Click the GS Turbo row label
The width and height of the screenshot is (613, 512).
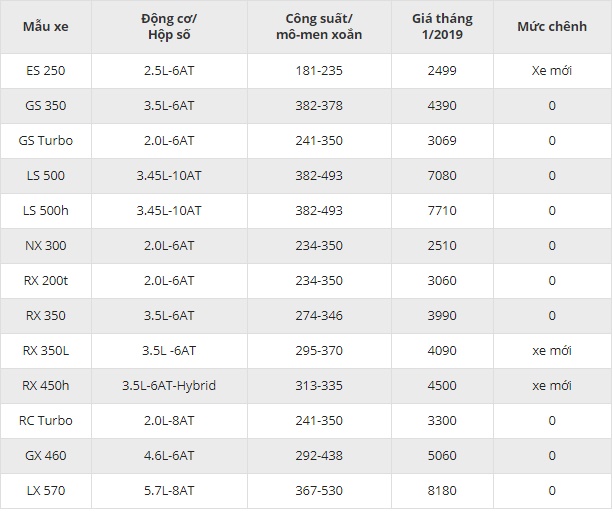(45, 141)
